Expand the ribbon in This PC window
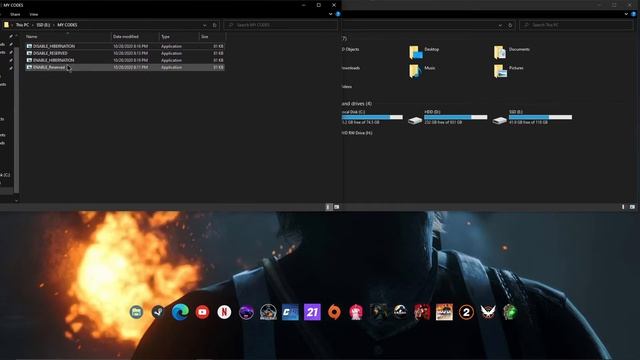The width and height of the screenshot is (640, 360). [x=626, y=14]
